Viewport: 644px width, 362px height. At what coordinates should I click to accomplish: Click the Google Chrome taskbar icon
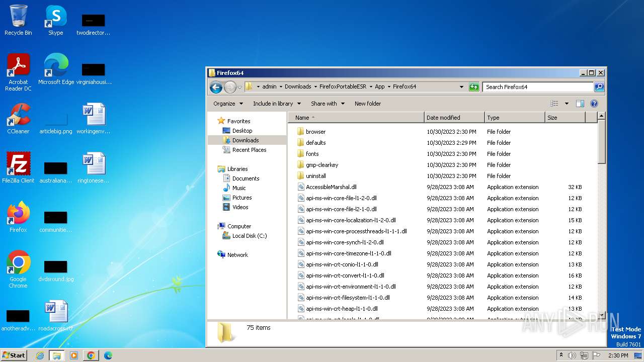click(91, 355)
